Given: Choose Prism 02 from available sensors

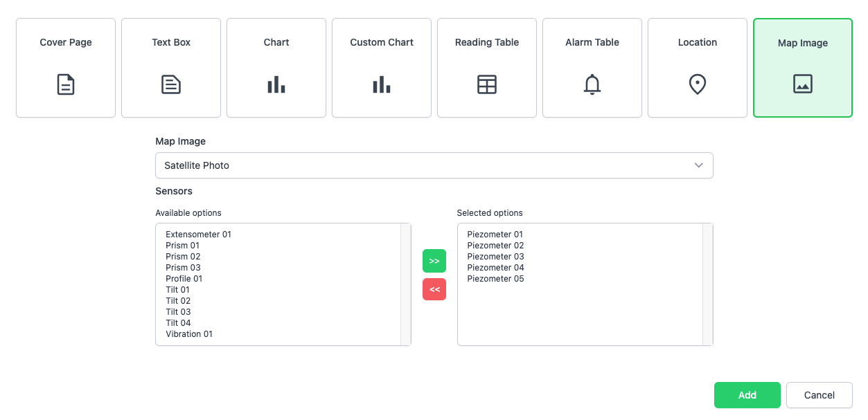Looking at the screenshot, I should pyautogui.click(x=183, y=257).
